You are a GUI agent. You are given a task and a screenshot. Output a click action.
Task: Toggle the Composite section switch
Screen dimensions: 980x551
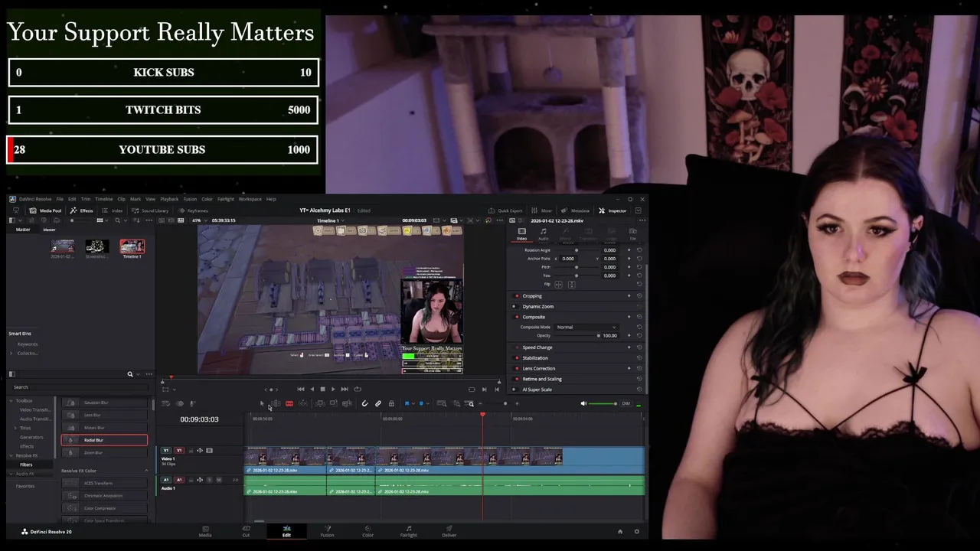tap(516, 317)
